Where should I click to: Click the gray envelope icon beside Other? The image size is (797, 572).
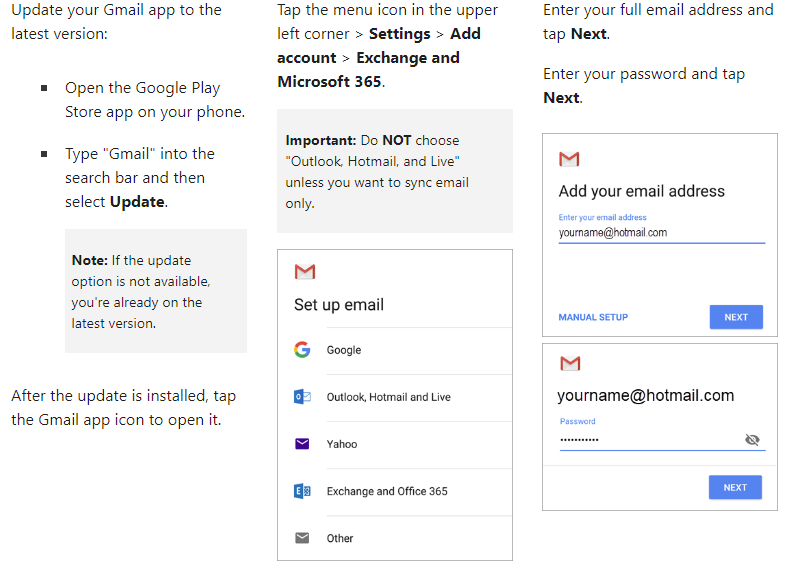[x=302, y=538]
